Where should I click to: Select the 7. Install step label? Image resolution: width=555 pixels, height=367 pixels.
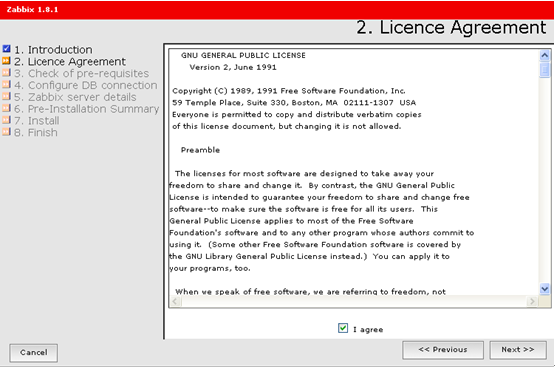[x=36, y=121]
